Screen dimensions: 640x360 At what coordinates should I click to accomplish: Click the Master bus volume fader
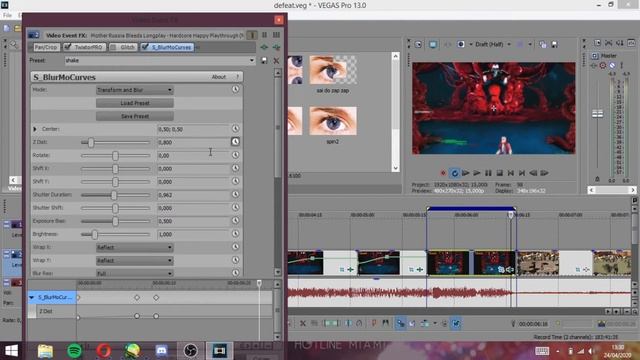[598, 114]
